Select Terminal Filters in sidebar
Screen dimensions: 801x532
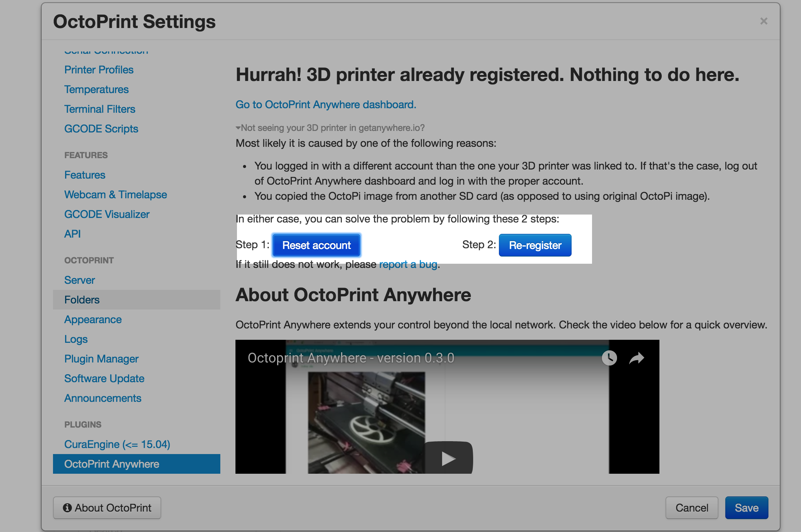[x=100, y=109]
